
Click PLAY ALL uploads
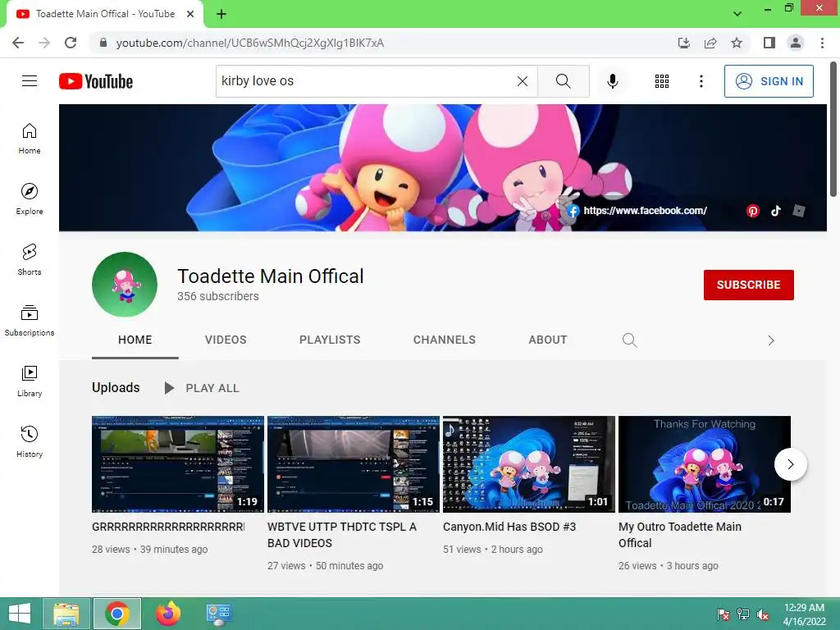(x=202, y=388)
